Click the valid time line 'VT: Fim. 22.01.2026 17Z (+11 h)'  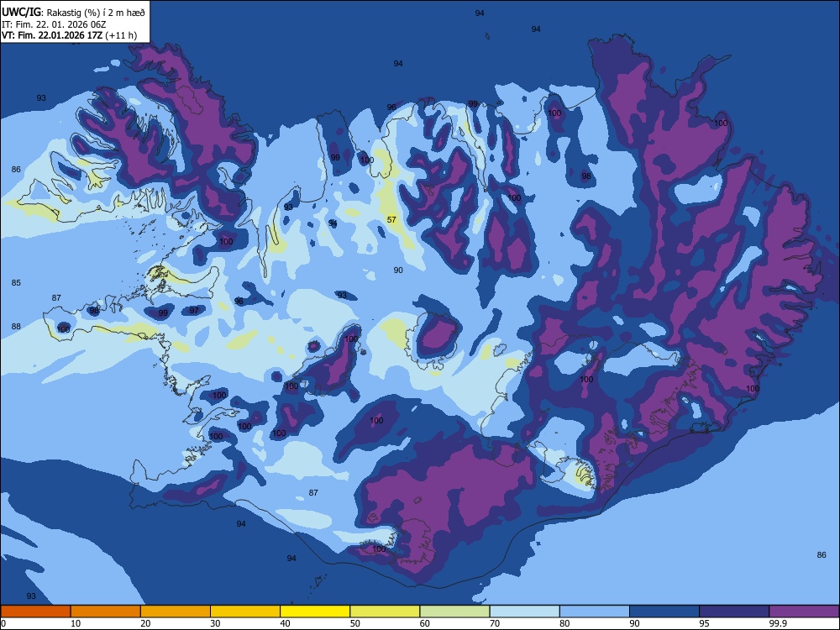point(69,35)
